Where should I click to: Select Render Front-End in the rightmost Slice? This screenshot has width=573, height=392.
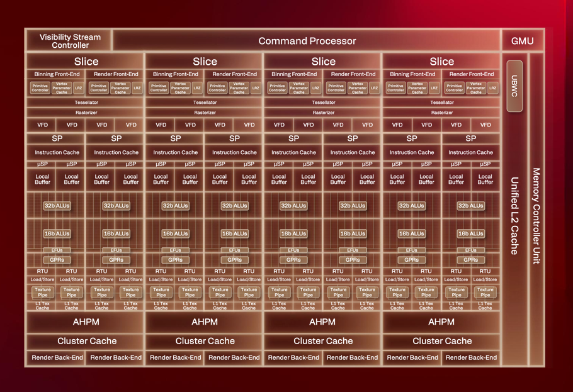[x=471, y=74]
